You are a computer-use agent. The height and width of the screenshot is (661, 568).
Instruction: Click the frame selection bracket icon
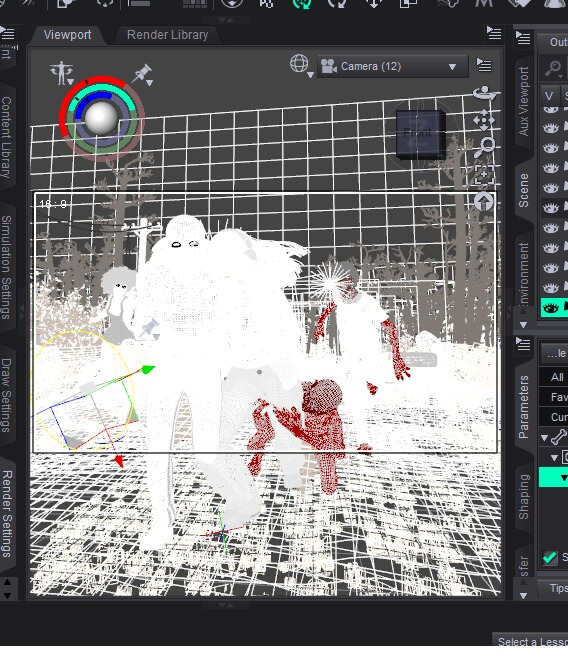484,174
